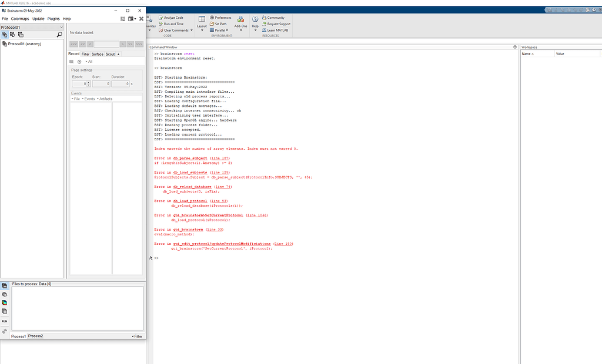Click the montage selection icon on the Record tab
The width and height of the screenshot is (602, 364).
(x=72, y=62)
